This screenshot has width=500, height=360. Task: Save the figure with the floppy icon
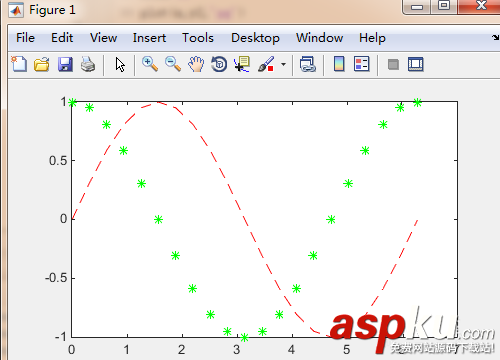coord(65,64)
